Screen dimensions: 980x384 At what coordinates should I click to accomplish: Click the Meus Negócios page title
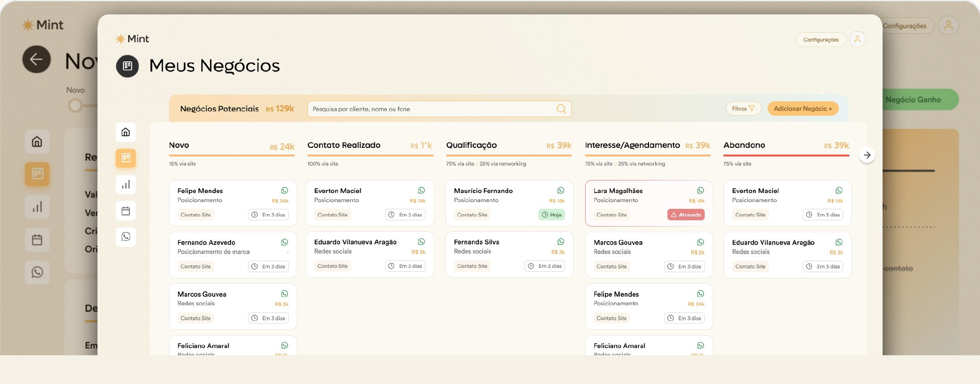pyautogui.click(x=214, y=66)
